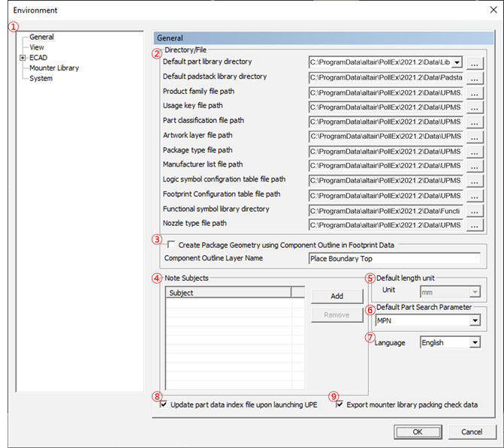Browse for Usage key file path
The height and width of the screenshot is (448, 504).
pyautogui.click(x=474, y=107)
